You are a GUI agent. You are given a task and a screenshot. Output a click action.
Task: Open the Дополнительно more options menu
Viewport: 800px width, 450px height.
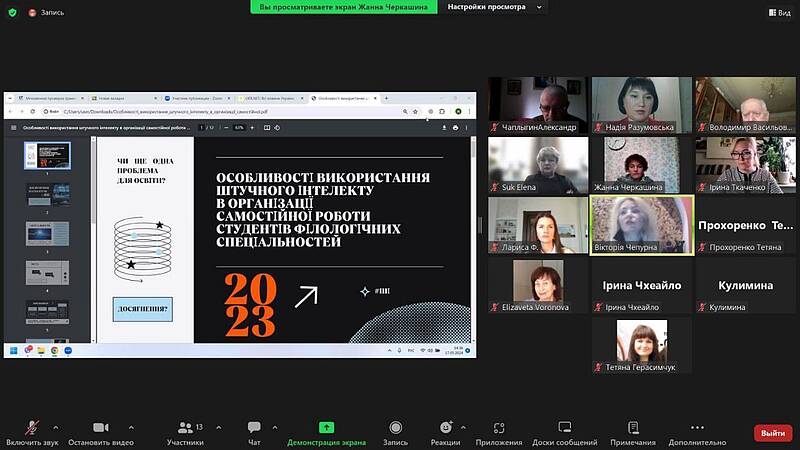tap(697, 428)
